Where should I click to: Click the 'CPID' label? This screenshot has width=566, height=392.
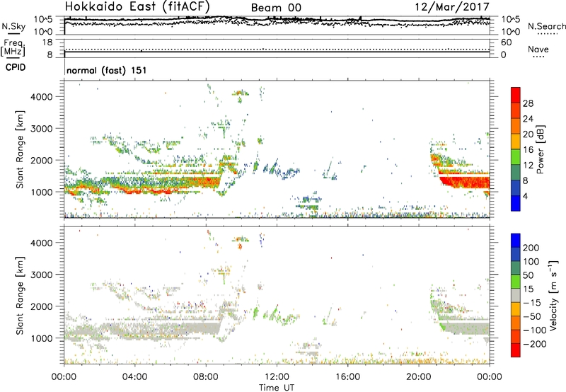pyautogui.click(x=16, y=67)
